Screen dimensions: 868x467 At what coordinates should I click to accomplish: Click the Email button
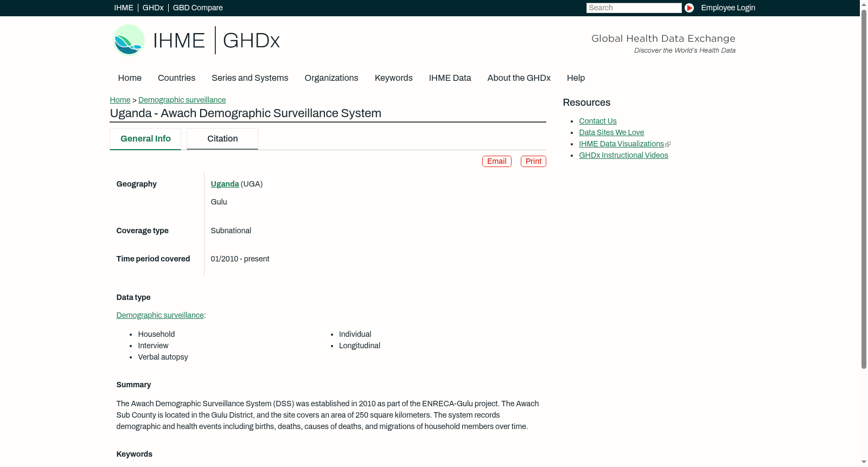pyautogui.click(x=496, y=161)
